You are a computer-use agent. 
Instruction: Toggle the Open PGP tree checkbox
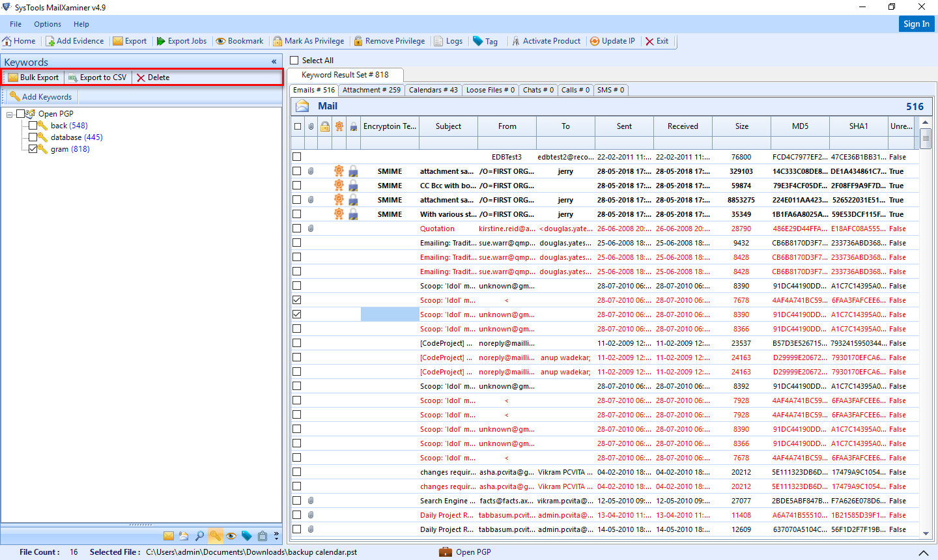pos(21,113)
